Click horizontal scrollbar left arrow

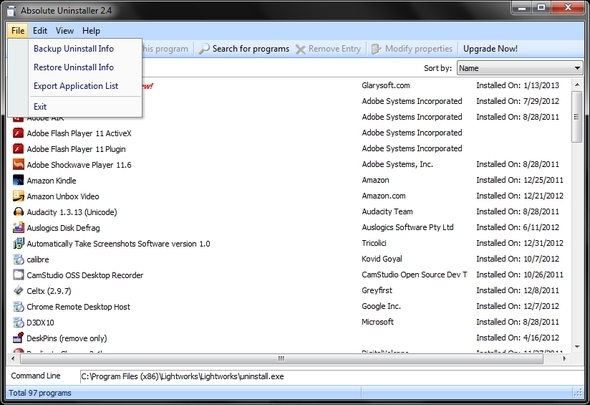13,359
